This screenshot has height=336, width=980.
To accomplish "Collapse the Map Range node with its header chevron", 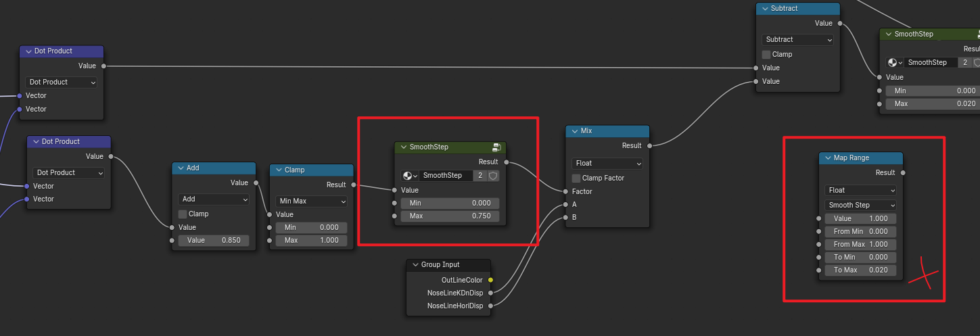I will (x=827, y=158).
